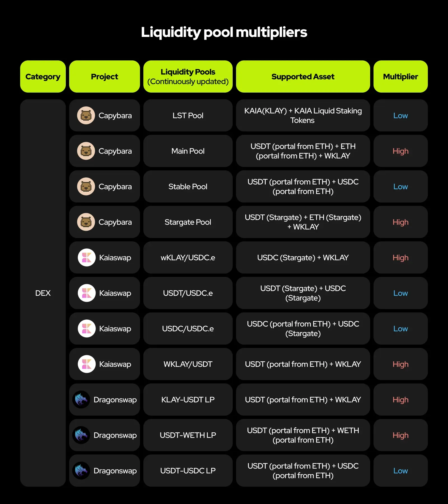Select the Multiplier column header
Viewport: 448px width, 504px height.
click(400, 77)
